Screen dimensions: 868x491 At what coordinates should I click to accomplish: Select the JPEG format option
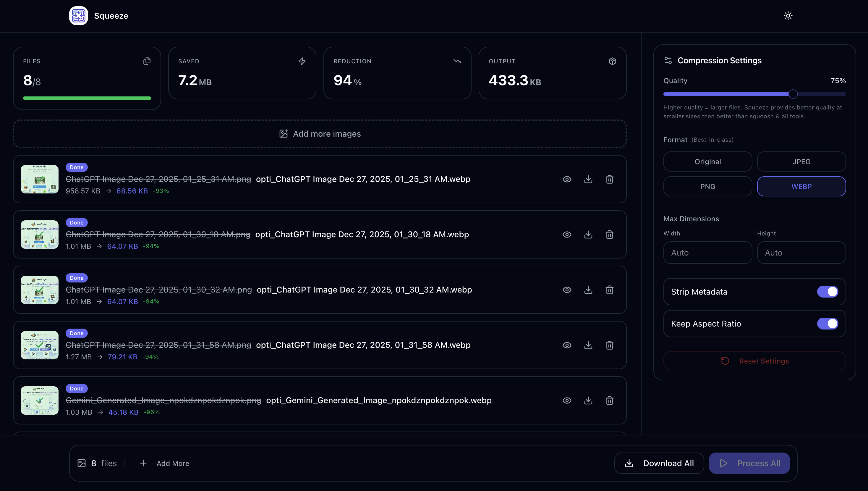801,161
